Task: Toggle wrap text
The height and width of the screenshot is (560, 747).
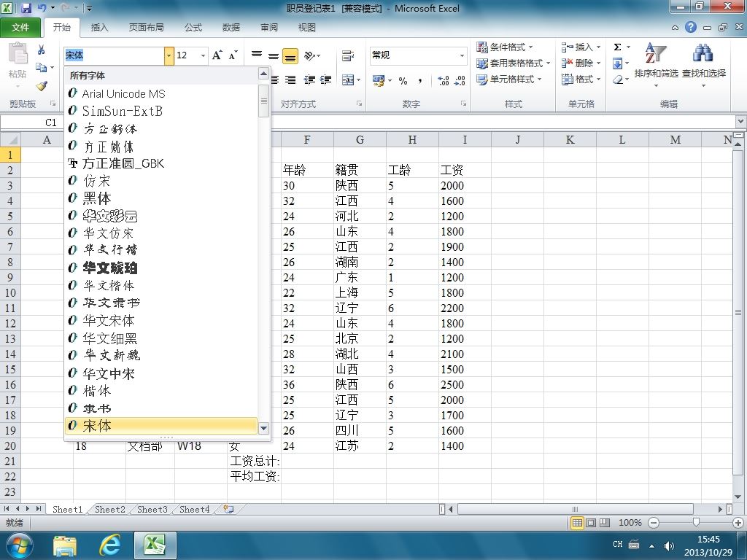Action: pos(348,55)
